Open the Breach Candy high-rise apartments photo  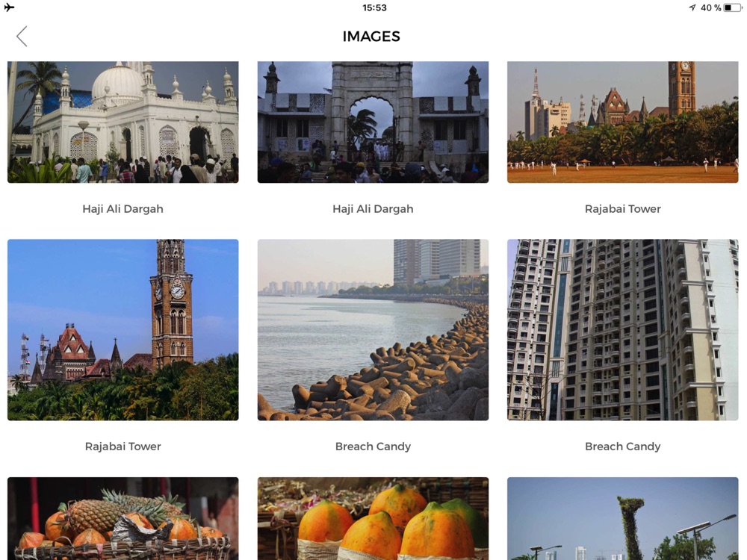623,329
